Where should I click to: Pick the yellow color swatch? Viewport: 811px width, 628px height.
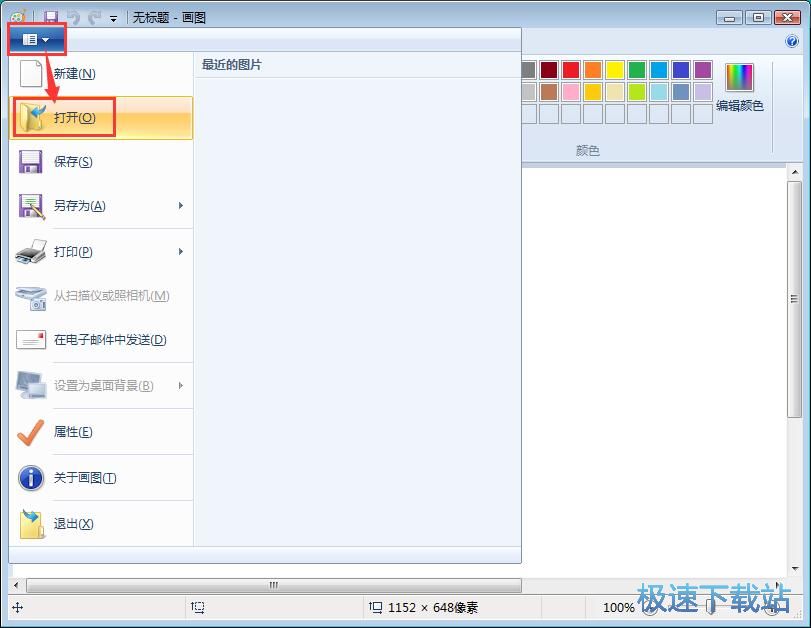click(x=615, y=69)
